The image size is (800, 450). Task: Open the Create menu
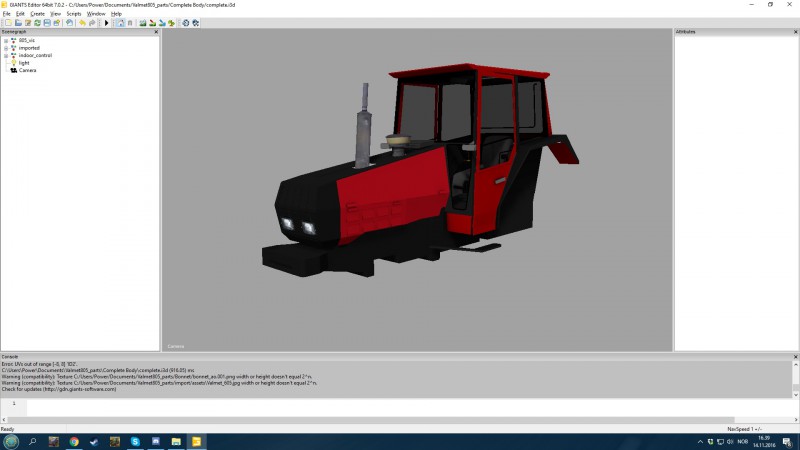[36, 13]
